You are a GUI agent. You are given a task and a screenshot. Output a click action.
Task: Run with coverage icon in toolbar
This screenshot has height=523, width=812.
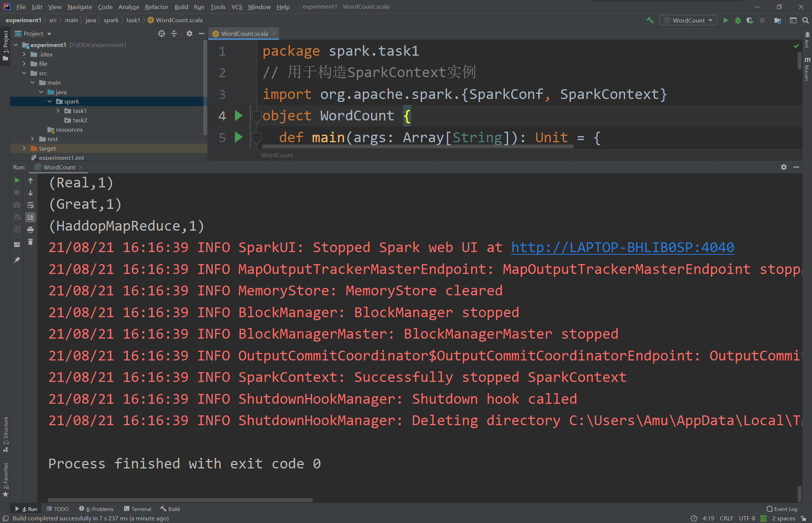point(750,20)
